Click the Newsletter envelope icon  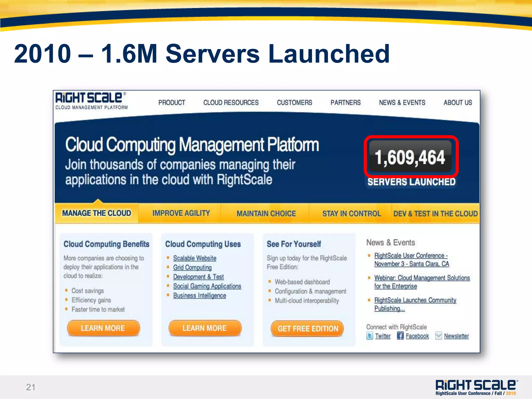(x=438, y=336)
